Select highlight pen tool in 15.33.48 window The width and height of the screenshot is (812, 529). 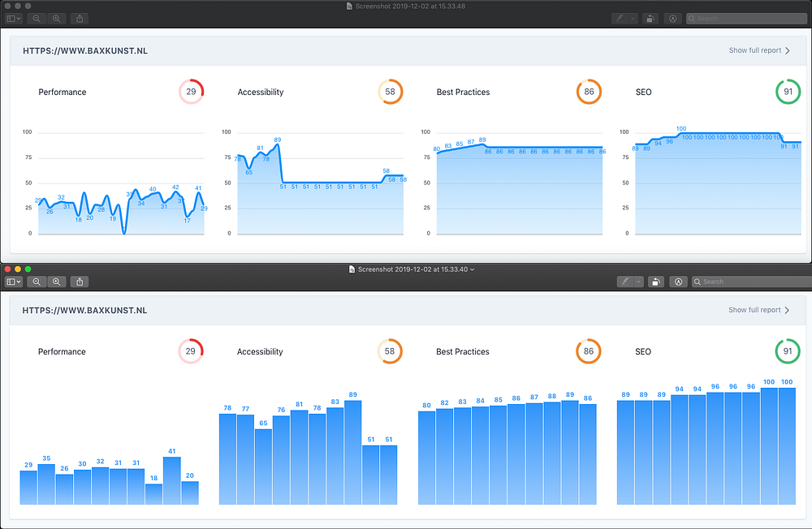[620, 19]
